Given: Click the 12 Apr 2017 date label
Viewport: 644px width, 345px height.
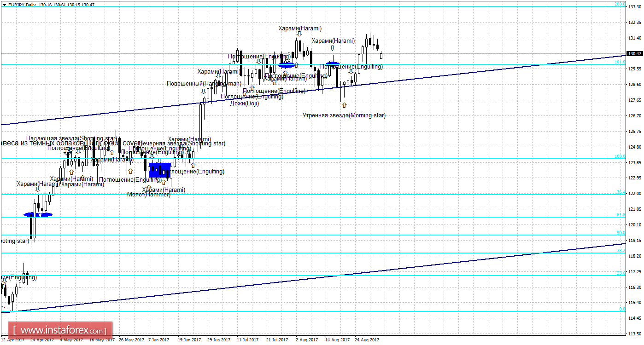Looking at the screenshot, I should [x=12, y=340].
